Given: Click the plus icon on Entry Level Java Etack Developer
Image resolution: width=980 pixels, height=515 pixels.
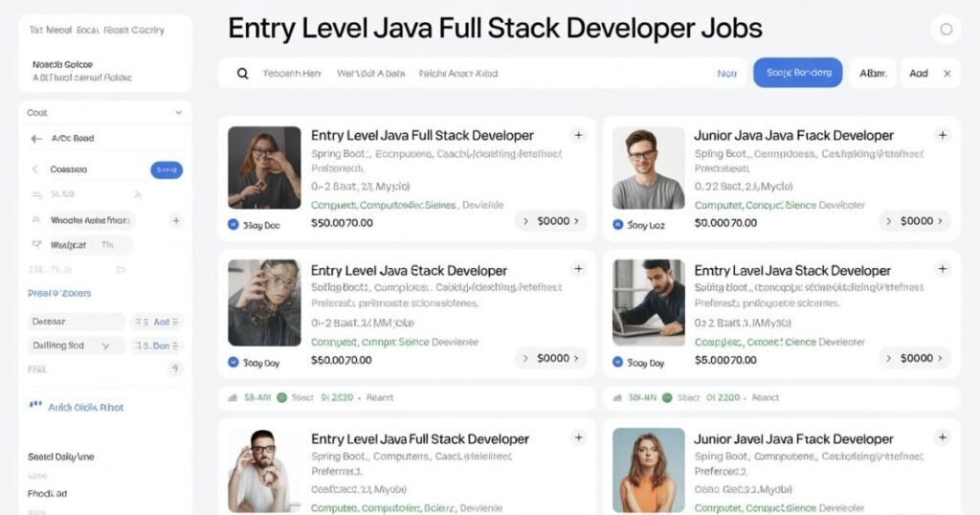Looking at the screenshot, I should 578,269.
